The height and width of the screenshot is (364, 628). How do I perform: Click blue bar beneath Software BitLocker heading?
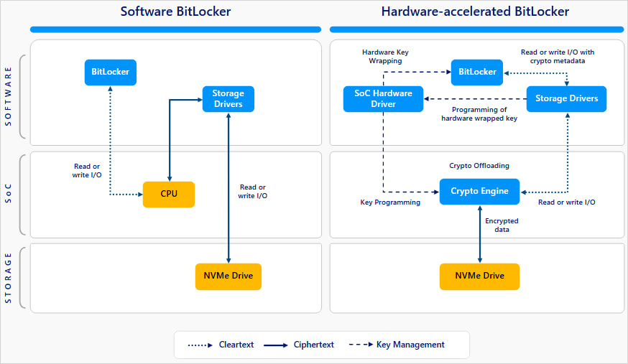pyautogui.click(x=175, y=29)
